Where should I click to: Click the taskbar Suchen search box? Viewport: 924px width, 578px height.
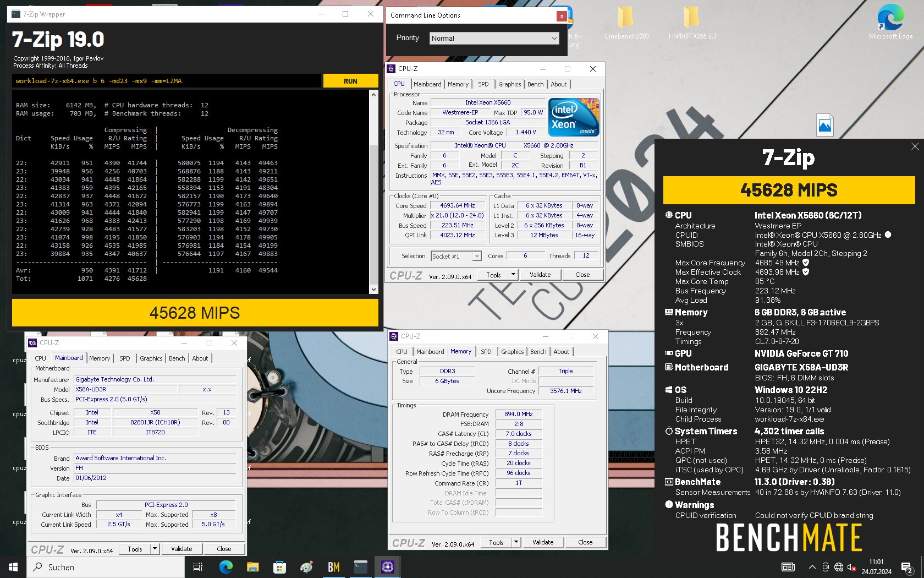click(x=106, y=567)
